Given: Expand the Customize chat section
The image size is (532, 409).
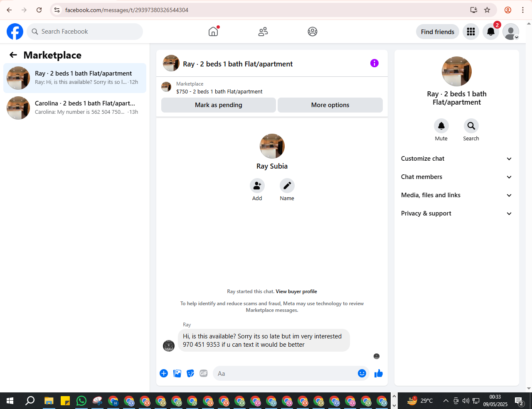Looking at the screenshot, I should [x=457, y=159].
